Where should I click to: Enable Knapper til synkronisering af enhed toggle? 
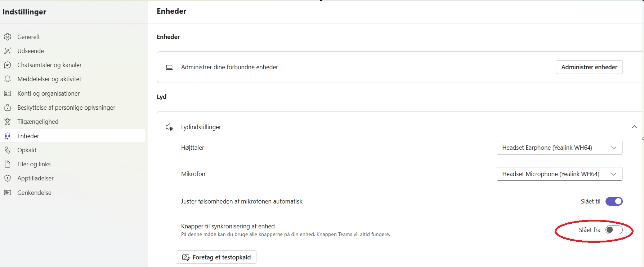click(614, 230)
